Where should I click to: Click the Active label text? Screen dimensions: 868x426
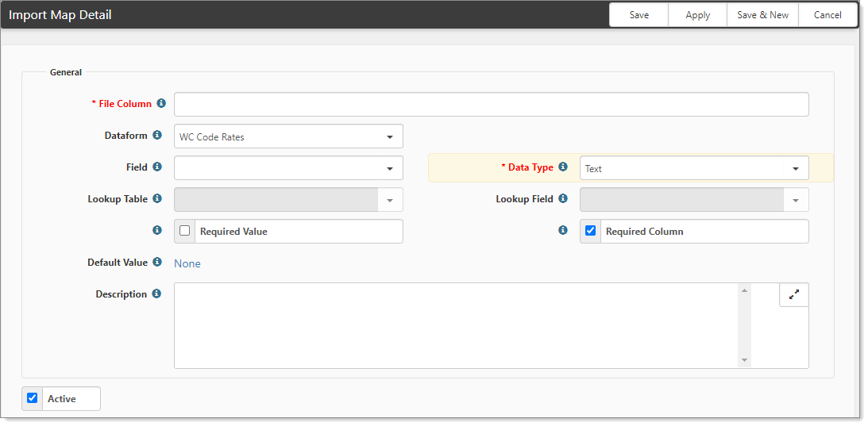coord(61,399)
